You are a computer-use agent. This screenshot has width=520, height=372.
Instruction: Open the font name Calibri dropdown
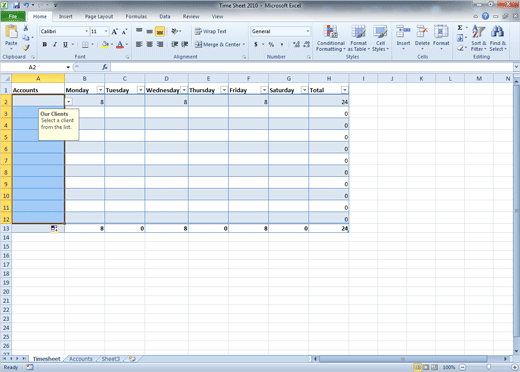tap(87, 31)
